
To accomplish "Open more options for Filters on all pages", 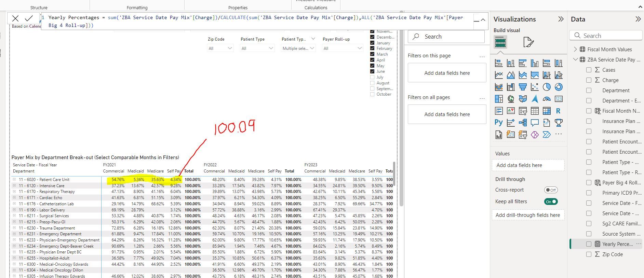I will [482, 98].
